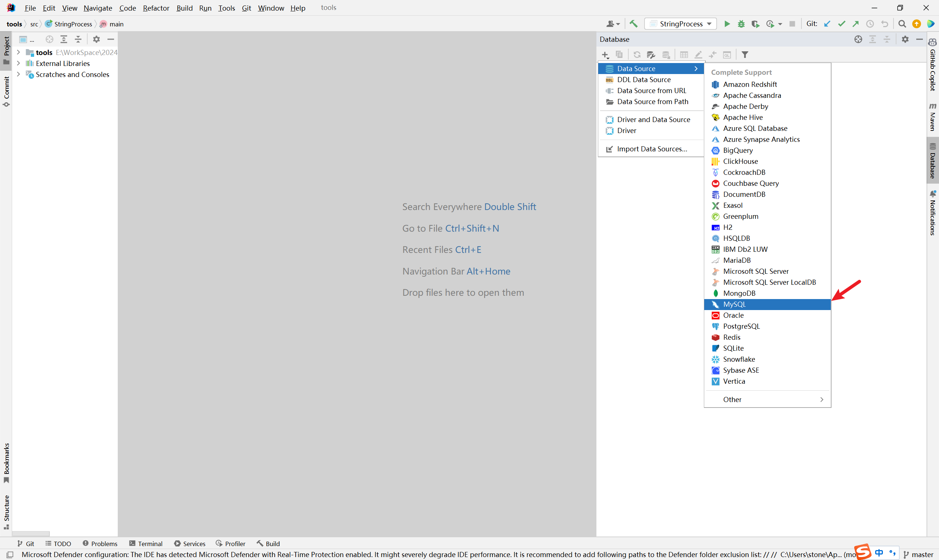939x560 pixels.
Task: Expand the tools project folder
Action: point(18,52)
